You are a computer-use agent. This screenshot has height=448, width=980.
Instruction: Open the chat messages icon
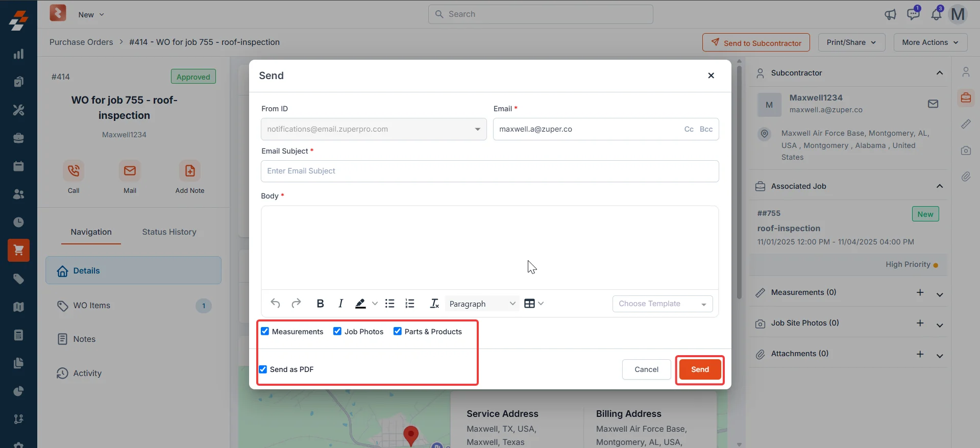pyautogui.click(x=913, y=14)
